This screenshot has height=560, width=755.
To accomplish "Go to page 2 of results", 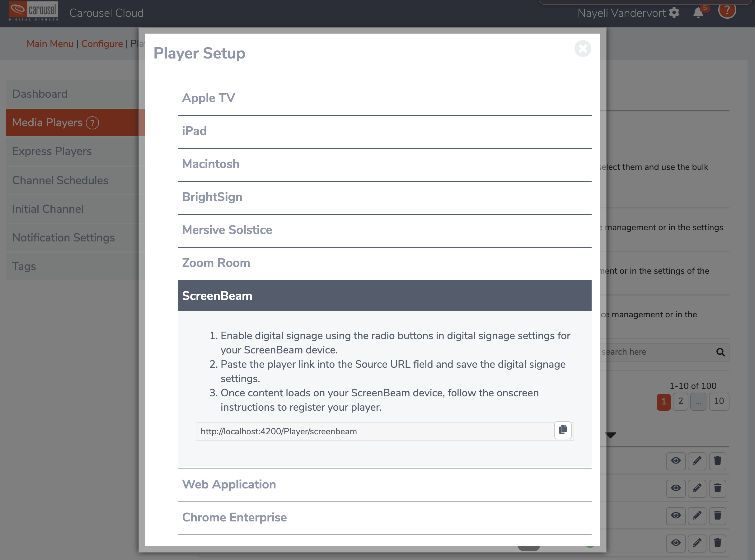I will click(x=680, y=402).
